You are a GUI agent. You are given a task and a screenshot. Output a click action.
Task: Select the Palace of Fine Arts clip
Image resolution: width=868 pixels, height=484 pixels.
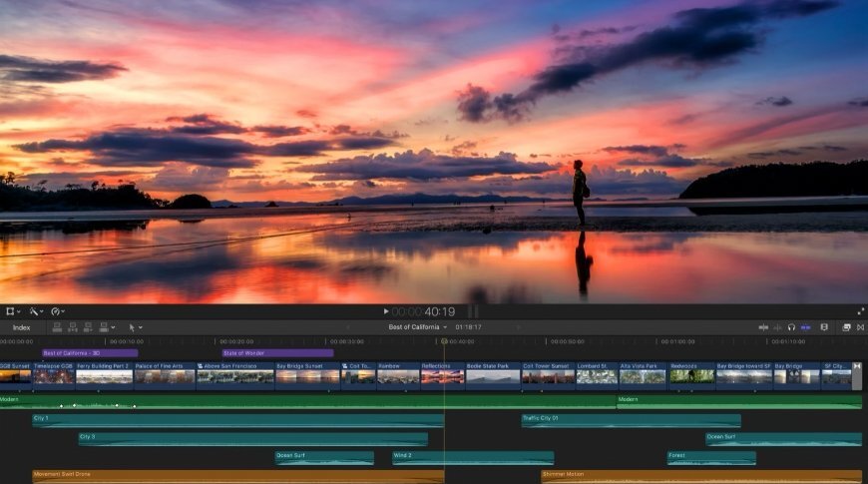tap(165, 374)
